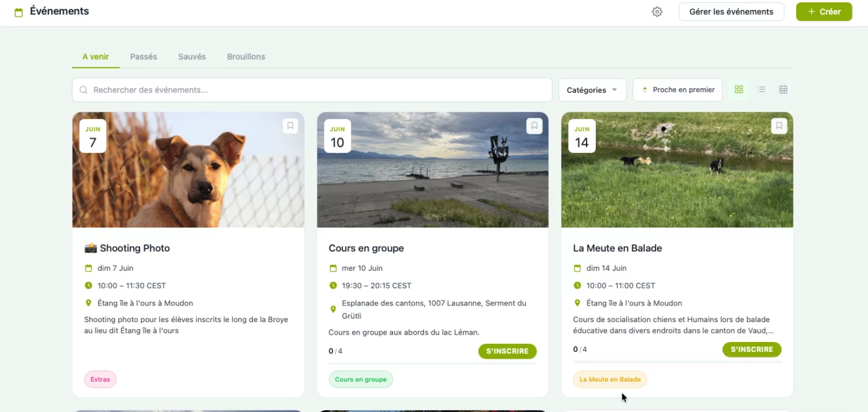Click the Extras category tag
868x412 pixels.
coord(100,379)
